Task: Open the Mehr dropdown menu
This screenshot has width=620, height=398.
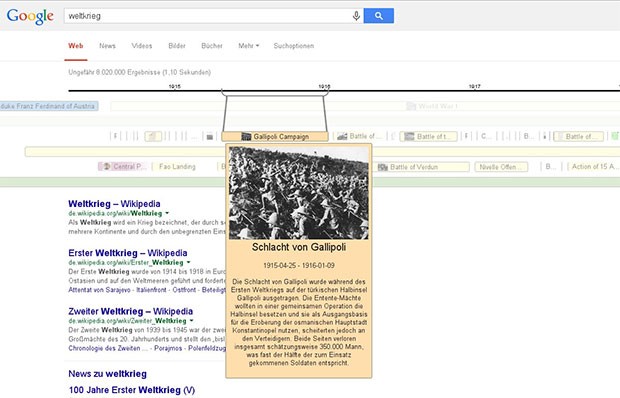Action: [x=248, y=46]
